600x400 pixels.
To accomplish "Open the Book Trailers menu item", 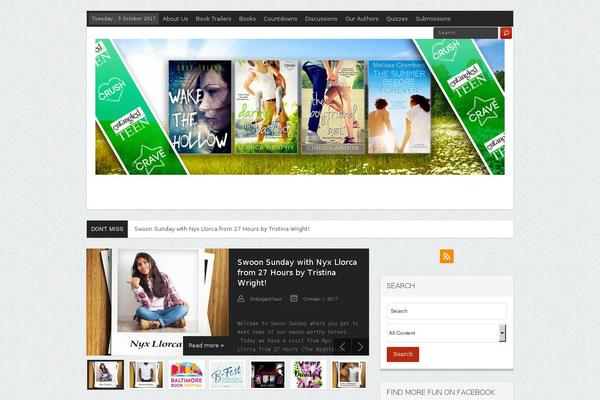I will coord(214,19).
